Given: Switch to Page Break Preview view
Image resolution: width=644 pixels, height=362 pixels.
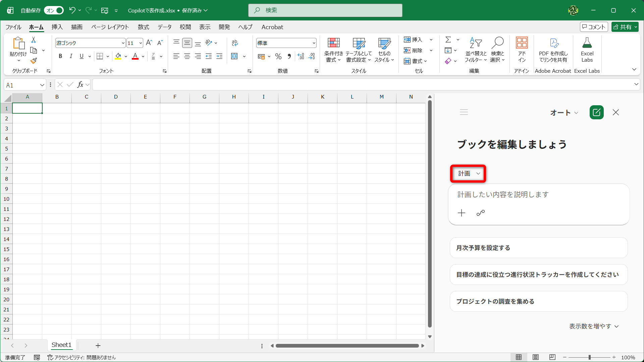Looking at the screenshot, I should 552,358.
